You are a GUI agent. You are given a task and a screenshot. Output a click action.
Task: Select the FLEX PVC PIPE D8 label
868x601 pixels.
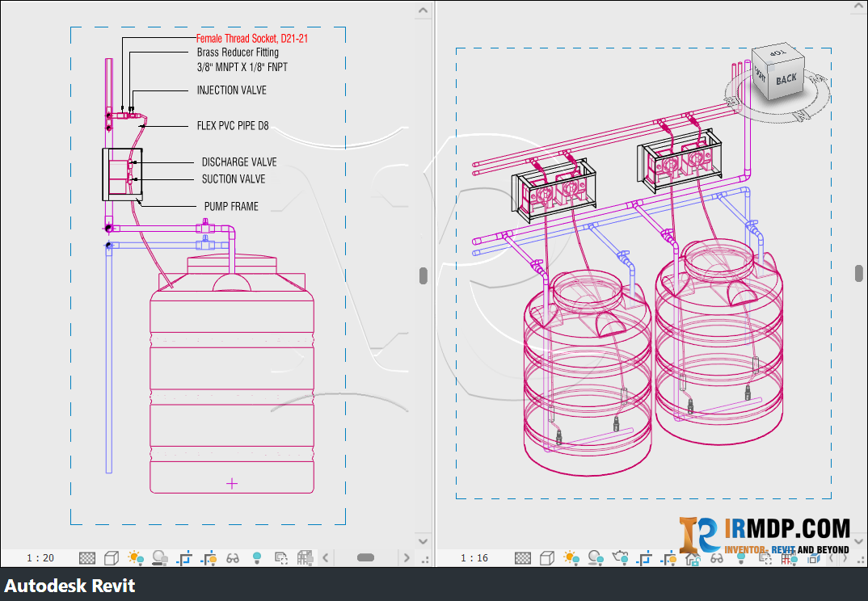[x=233, y=126]
